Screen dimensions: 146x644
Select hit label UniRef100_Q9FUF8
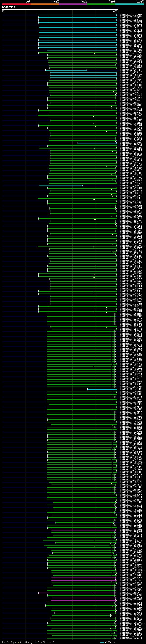[131, 70]
